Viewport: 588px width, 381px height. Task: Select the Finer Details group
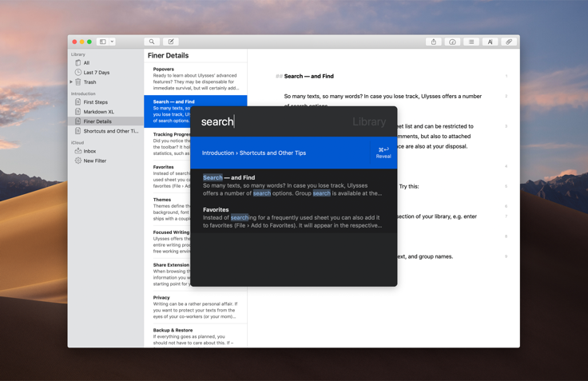[x=105, y=121]
